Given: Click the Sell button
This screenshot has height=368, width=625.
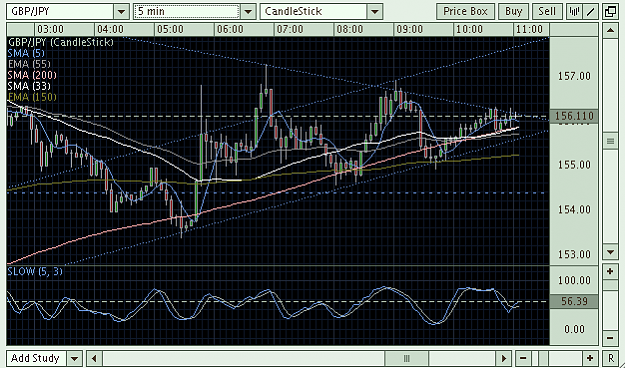Looking at the screenshot, I should click(x=547, y=12).
